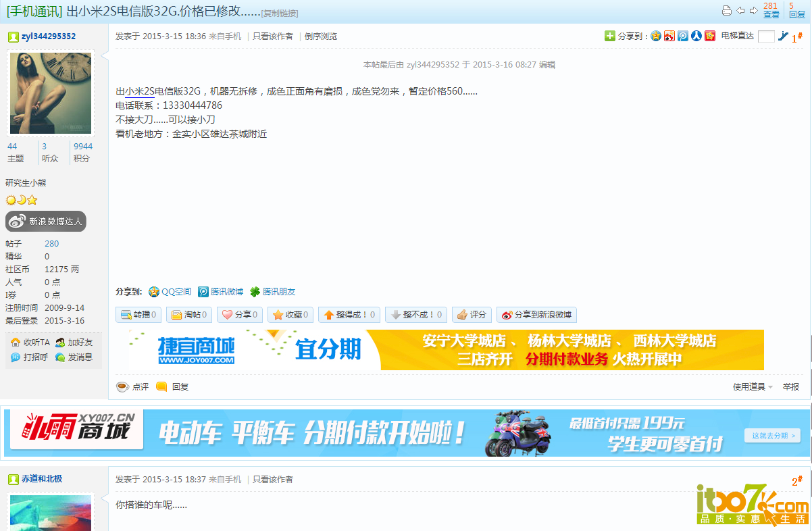Share to QQ空间 below the post
Image resolution: width=812 pixels, height=531 pixels.
point(170,292)
